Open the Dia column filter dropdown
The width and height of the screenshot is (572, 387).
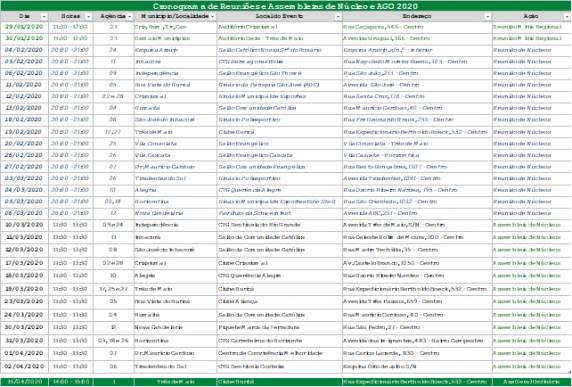(44, 17)
